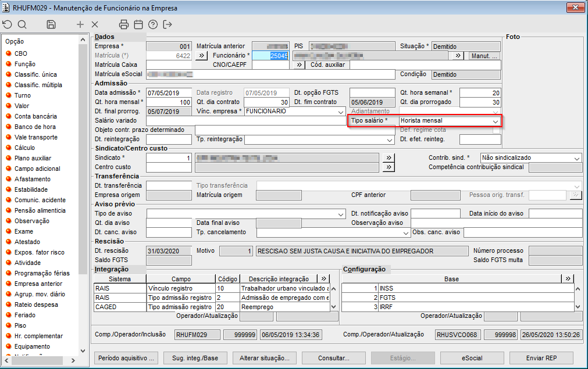Select the CAGED row in Integração table

(212, 307)
